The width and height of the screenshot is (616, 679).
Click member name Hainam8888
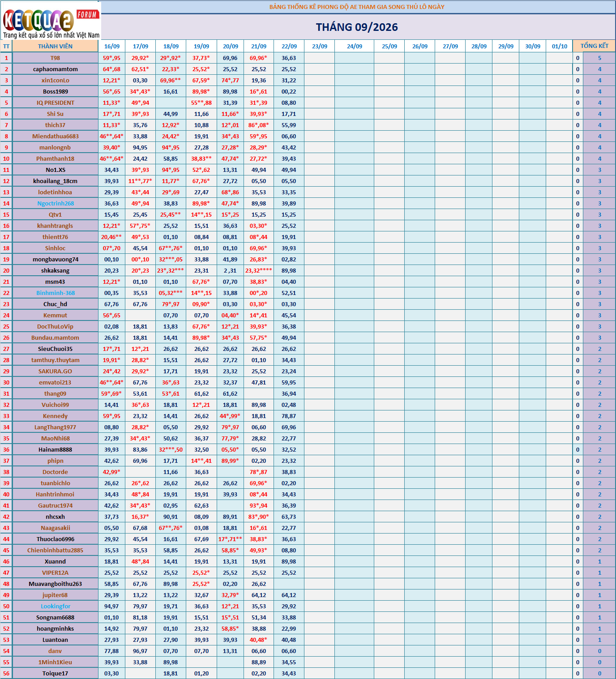(55, 450)
